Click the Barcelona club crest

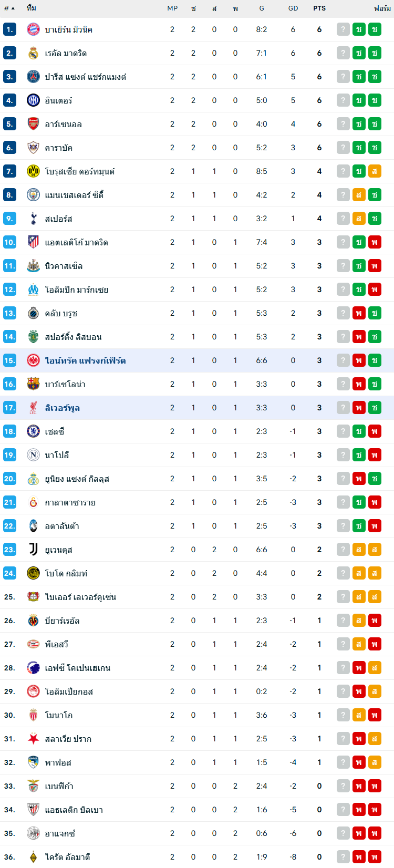pyautogui.click(x=33, y=384)
